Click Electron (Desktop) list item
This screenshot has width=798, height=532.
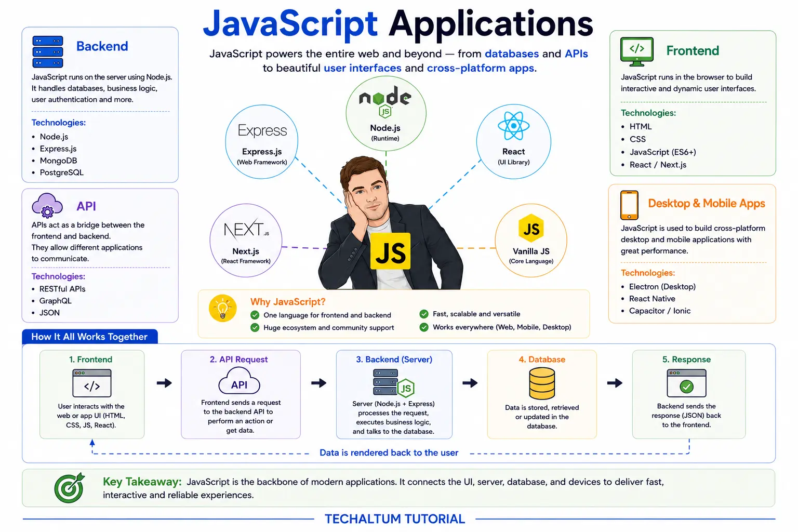click(x=662, y=287)
